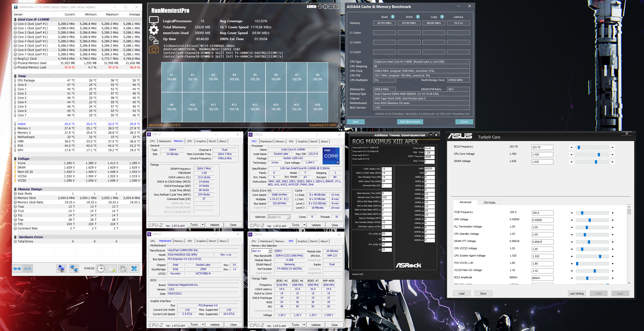Click HWiNFO logging sheet-plus icon
The height and width of the screenshot is (331, 644).
pos(112,269)
